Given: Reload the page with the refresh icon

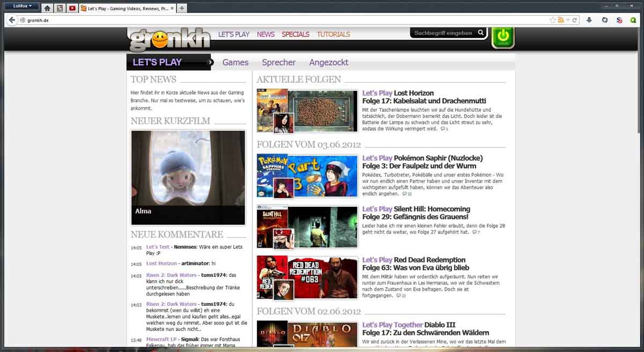Looking at the screenshot, I should coord(575,20).
